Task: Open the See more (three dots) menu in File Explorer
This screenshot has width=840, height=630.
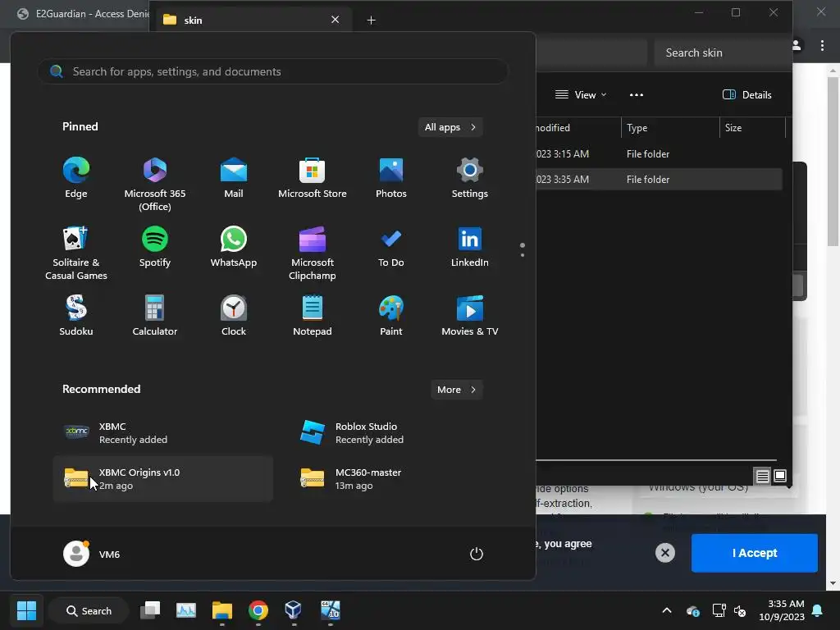Action: [x=637, y=95]
